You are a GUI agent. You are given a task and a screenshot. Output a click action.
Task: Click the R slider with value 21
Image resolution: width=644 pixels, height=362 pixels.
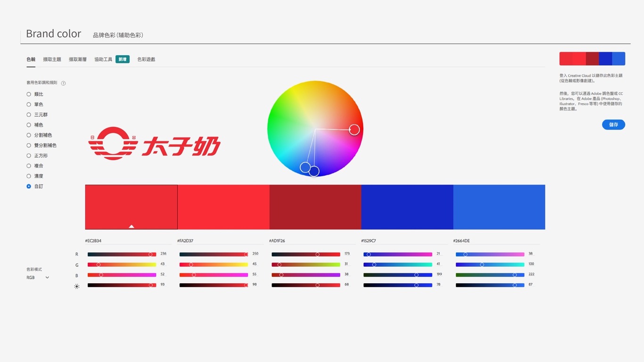(x=397, y=254)
